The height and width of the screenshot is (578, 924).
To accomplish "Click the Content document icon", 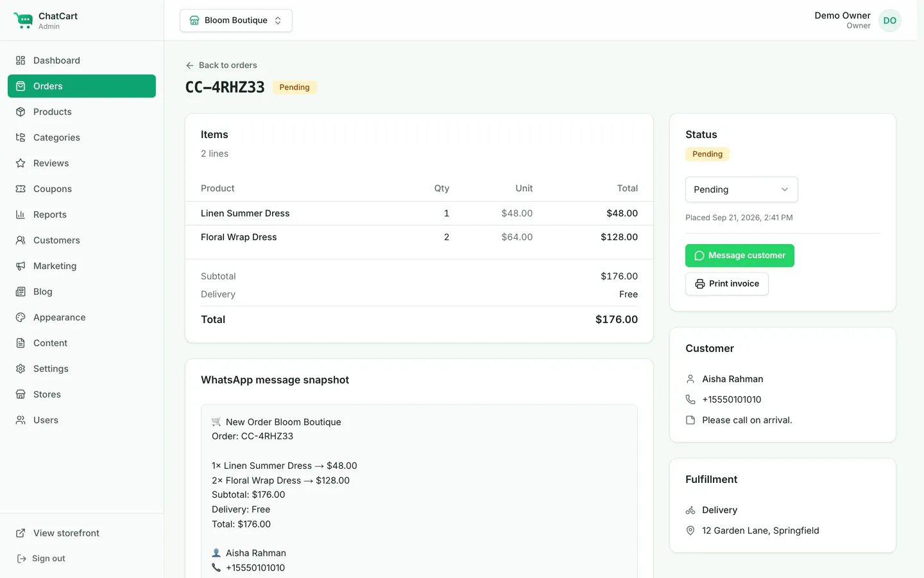I will point(21,343).
